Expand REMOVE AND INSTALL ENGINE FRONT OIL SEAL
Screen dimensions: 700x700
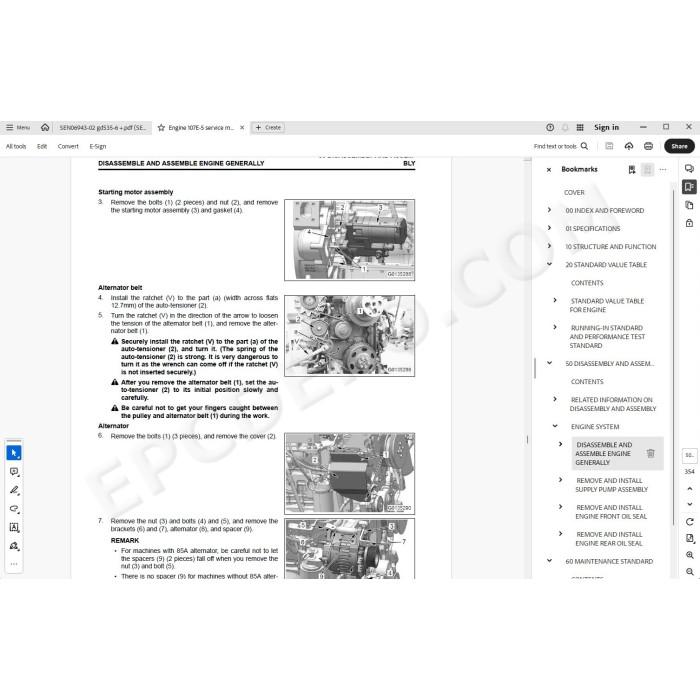click(x=561, y=507)
